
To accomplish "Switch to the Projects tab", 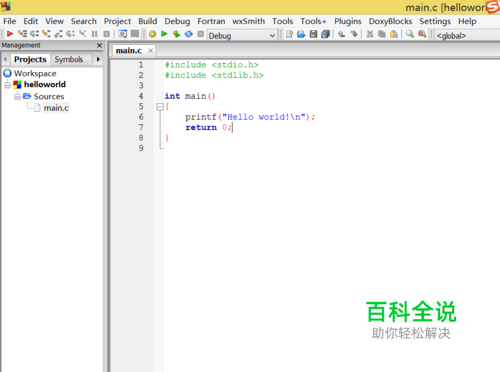I will (x=30, y=59).
